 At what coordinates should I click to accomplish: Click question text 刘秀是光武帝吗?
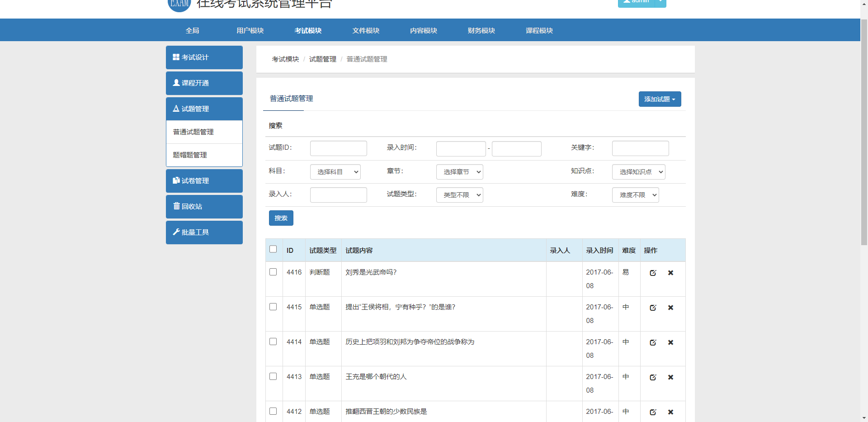pos(371,272)
